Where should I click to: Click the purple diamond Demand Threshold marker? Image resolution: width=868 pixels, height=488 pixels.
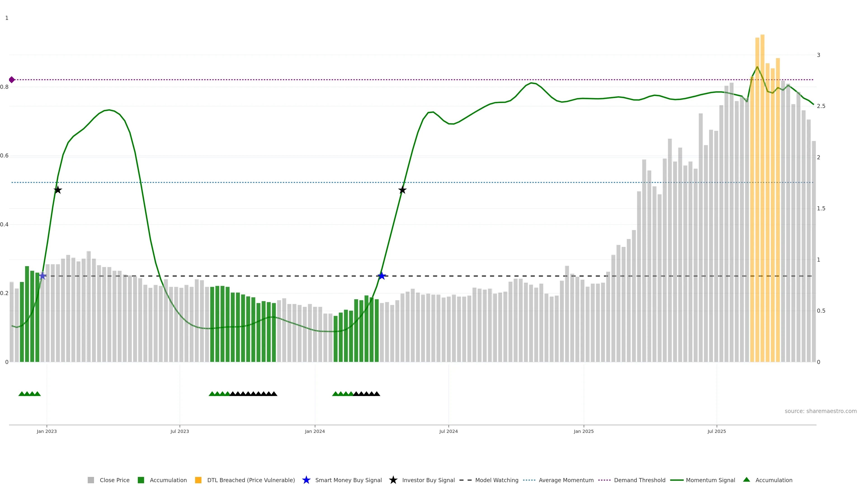pyautogui.click(x=12, y=80)
